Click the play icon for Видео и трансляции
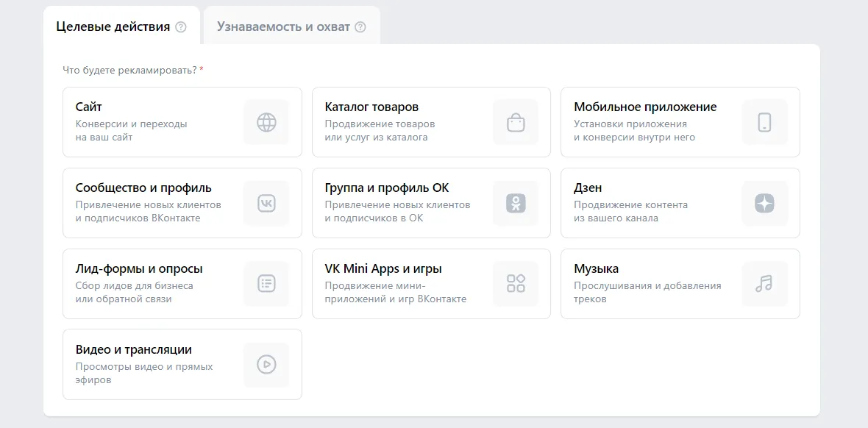Viewport: 868px width, 428px height. coord(266,364)
